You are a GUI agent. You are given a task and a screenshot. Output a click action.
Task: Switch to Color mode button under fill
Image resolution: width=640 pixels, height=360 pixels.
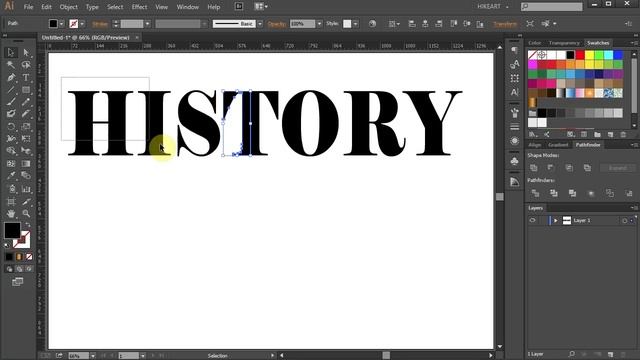coord(9,257)
